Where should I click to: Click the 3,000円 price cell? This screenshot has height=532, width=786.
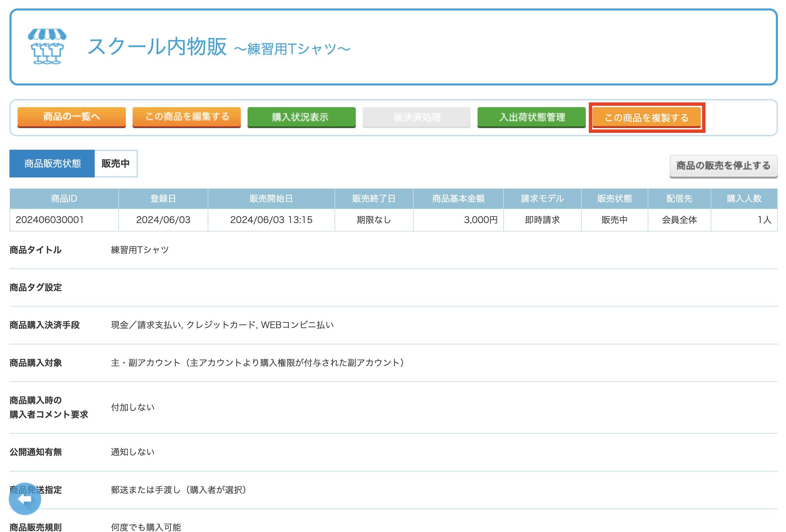tap(458, 220)
